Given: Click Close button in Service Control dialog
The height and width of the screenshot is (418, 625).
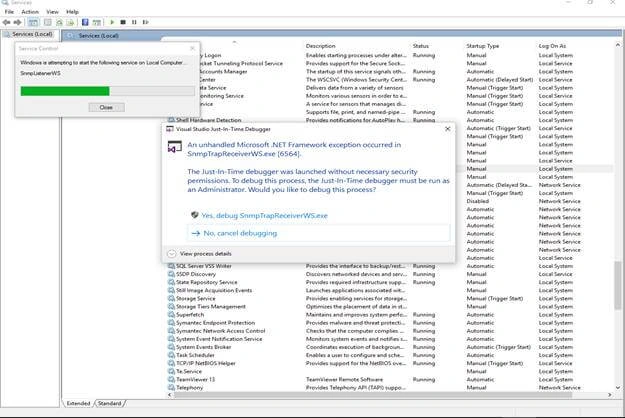Looking at the screenshot, I should [106, 107].
